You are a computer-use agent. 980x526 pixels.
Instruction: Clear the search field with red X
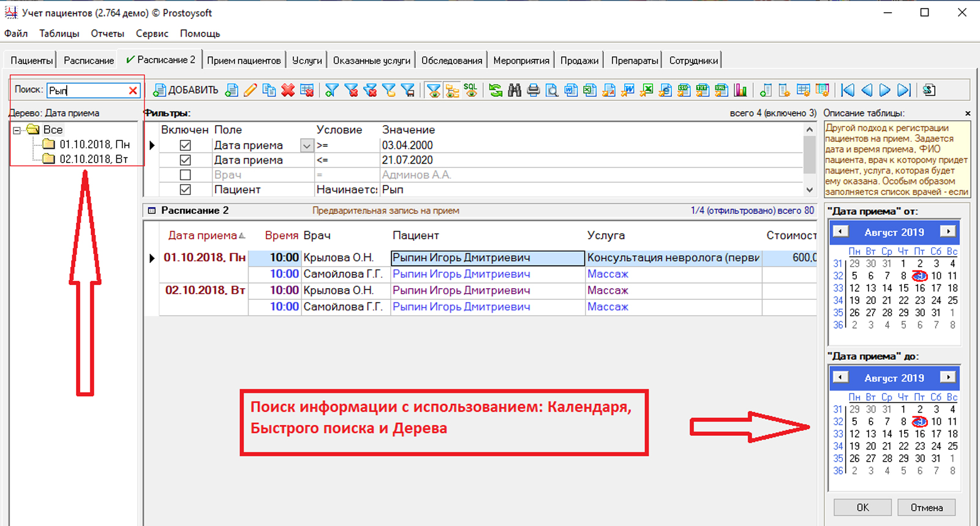point(133,91)
